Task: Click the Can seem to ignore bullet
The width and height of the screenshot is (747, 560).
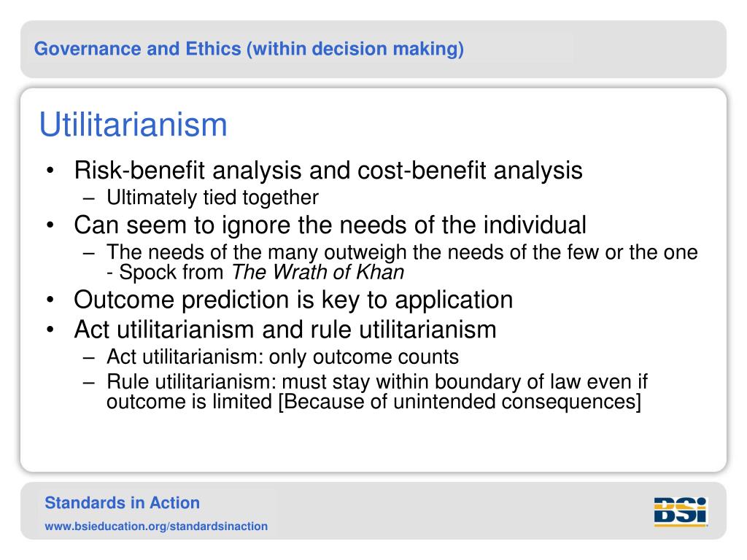Action: pos(330,225)
